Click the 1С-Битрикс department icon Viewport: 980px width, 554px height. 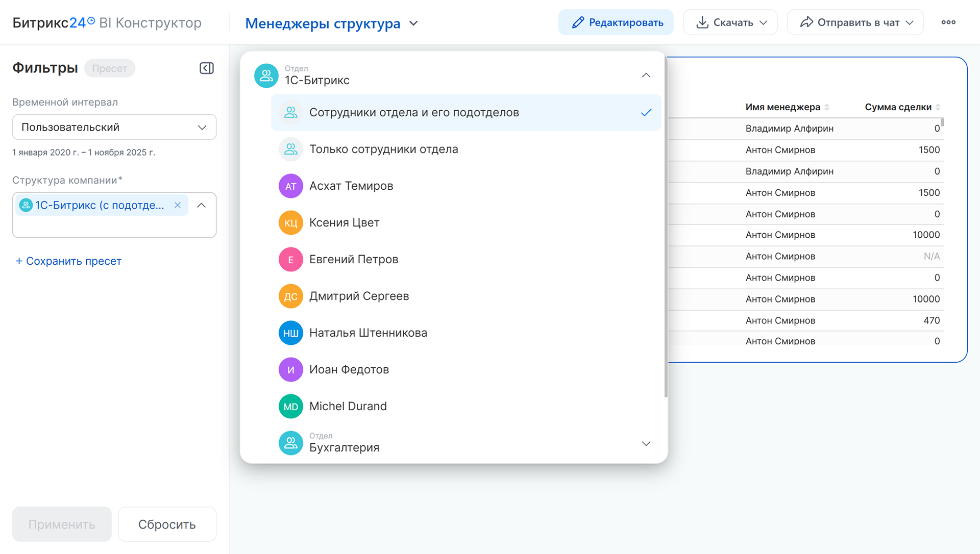tap(266, 75)
